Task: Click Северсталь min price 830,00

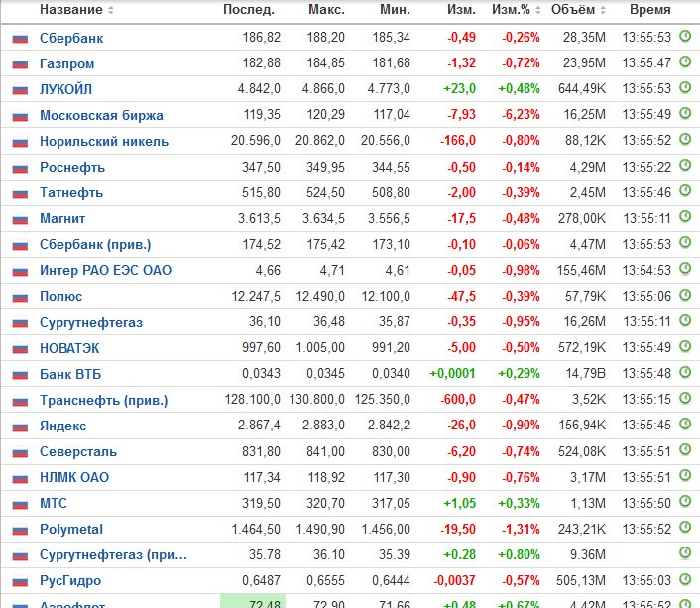Action: 391,451
